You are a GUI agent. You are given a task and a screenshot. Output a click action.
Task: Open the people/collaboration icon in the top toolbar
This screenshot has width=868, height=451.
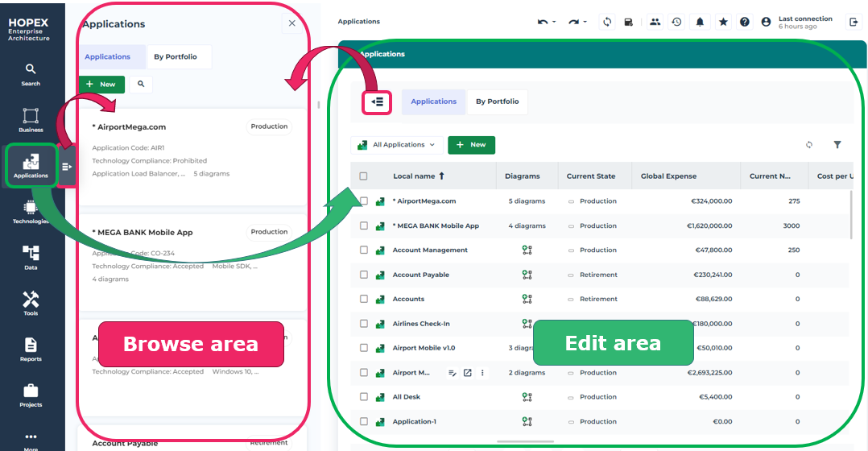655,22
